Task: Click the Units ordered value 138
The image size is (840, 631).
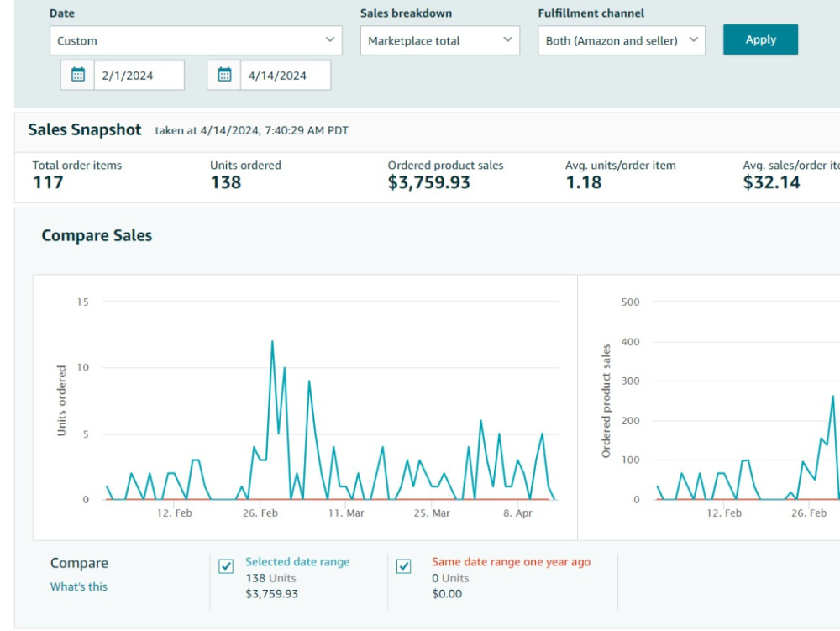Action: [x=225, y=182]
